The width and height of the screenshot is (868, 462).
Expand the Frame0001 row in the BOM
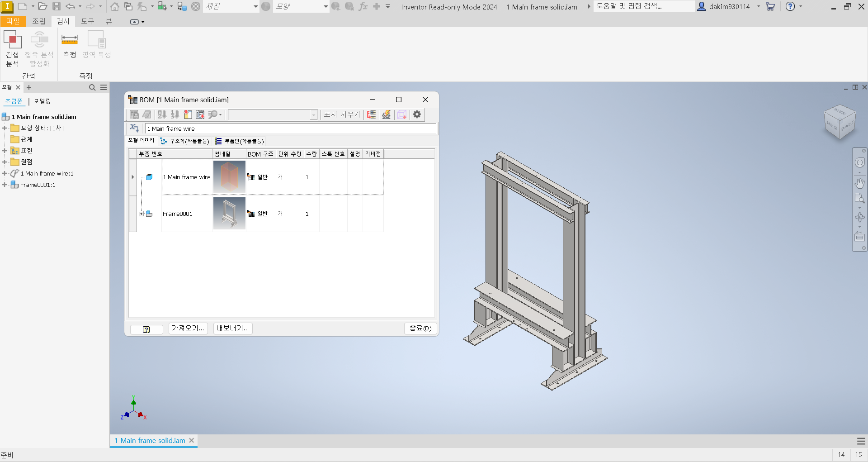tap(142, 214)
